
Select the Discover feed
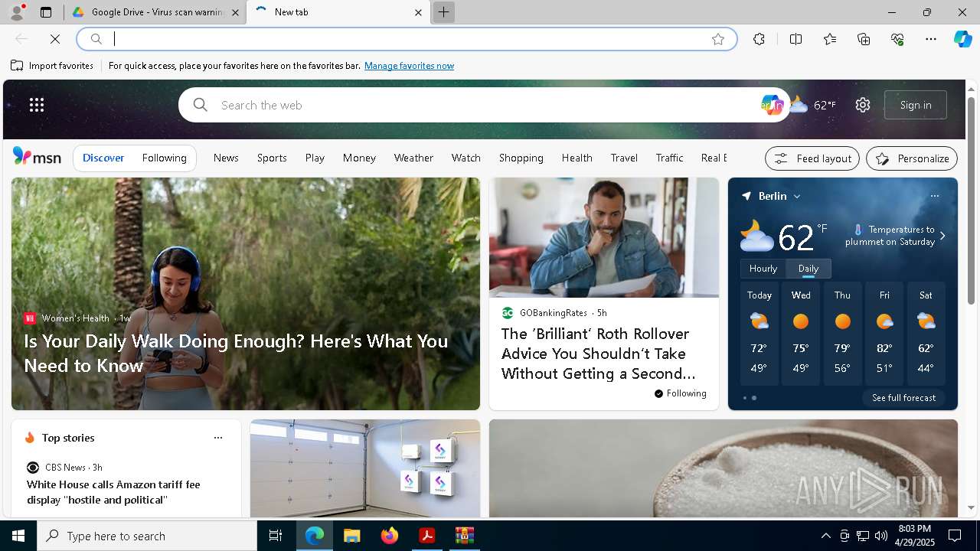pyautogui.click(x=103, y=158)
